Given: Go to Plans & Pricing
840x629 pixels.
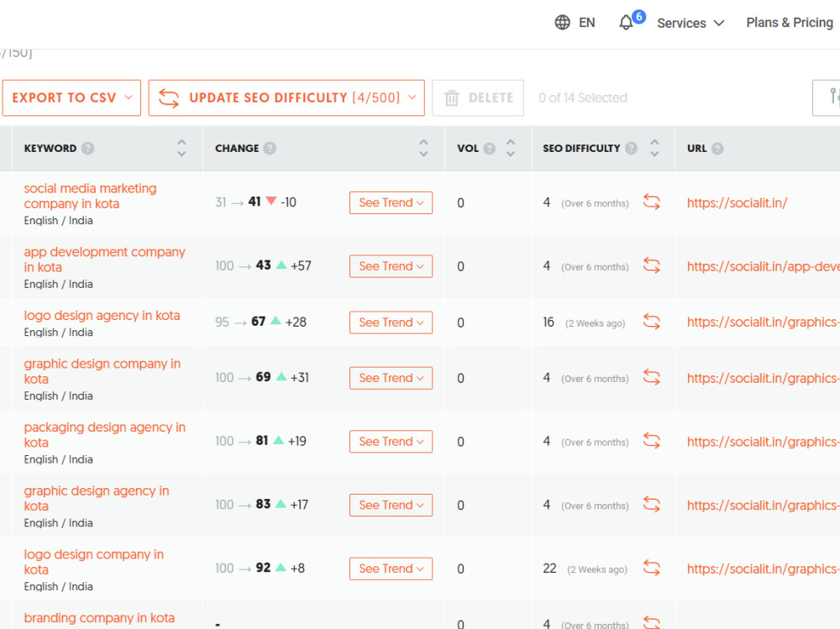Looking at the screenshot, I should click(x=790, y=23).
